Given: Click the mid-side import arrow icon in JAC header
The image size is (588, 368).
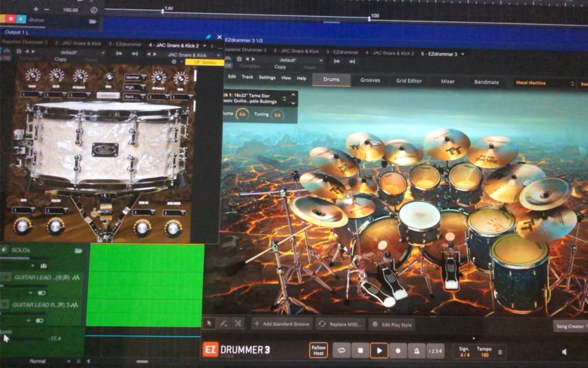Looking at the screenshot, I should point(119,54).
